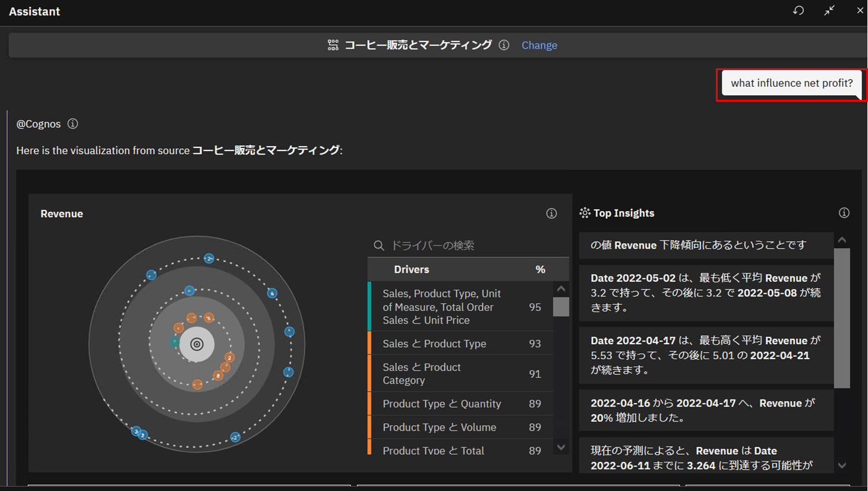Click the reset conversation icon in Assistant header
Viewport: 868px width, 491px height.
click(798, 11)
